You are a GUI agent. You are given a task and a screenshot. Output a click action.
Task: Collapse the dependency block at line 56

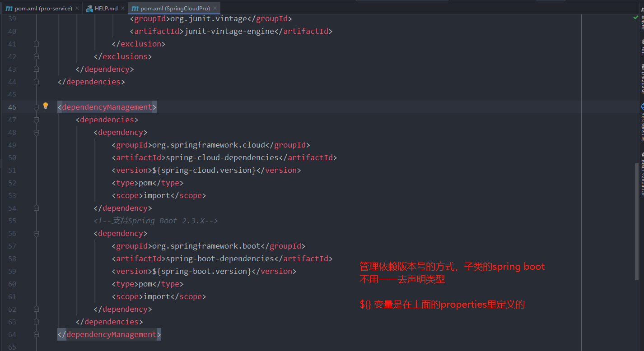pyautogui.click(x=37, y=233)
